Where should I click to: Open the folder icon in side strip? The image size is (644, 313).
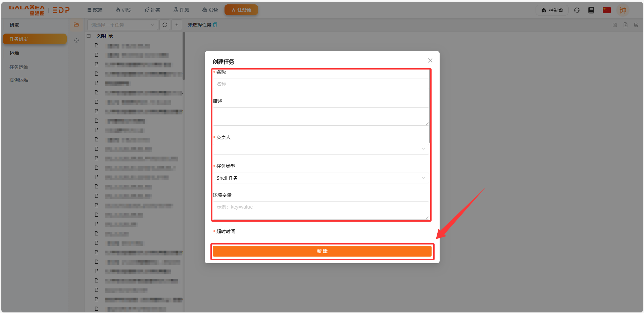tap(77, 25)
